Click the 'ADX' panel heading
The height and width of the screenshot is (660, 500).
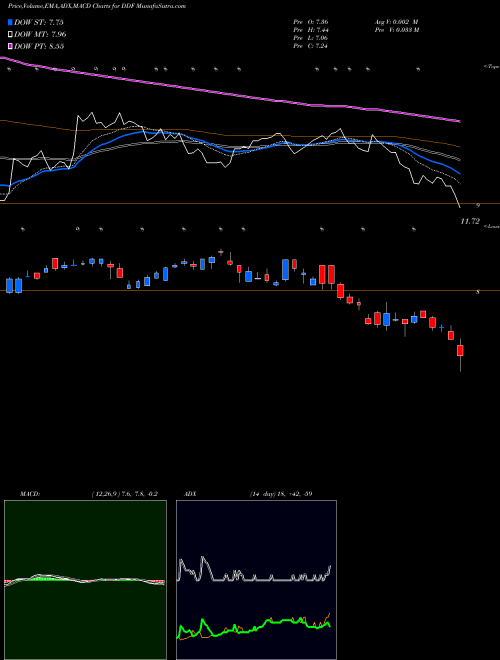190,494
